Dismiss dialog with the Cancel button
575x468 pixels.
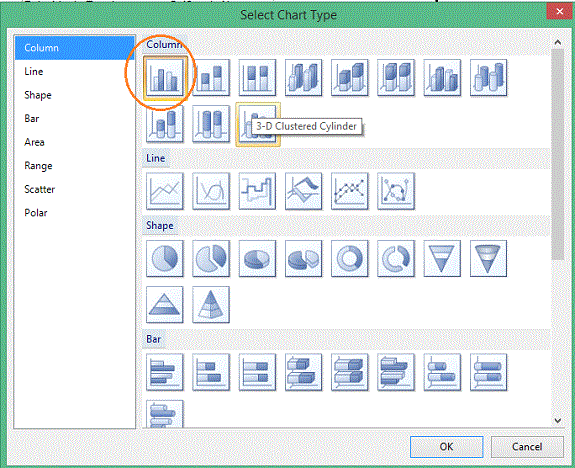pos(527,447)
